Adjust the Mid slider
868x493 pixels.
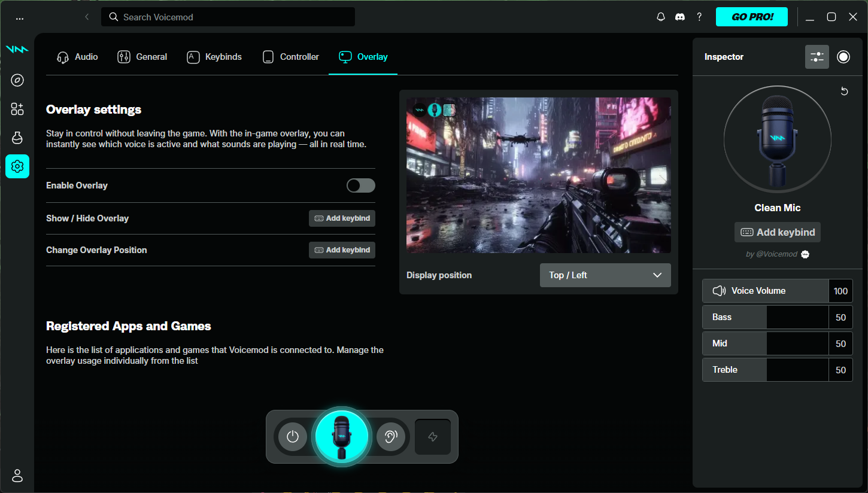[766, 343]
